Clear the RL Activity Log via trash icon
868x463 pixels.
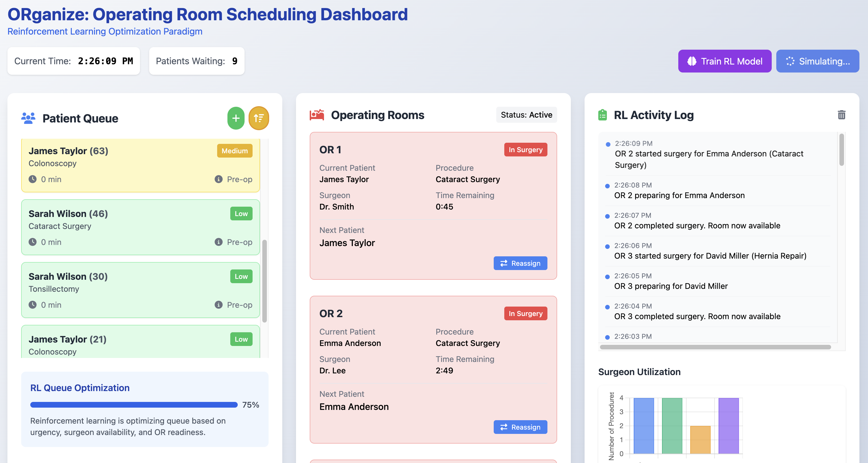pyautogui.click(x=842, y=115)
